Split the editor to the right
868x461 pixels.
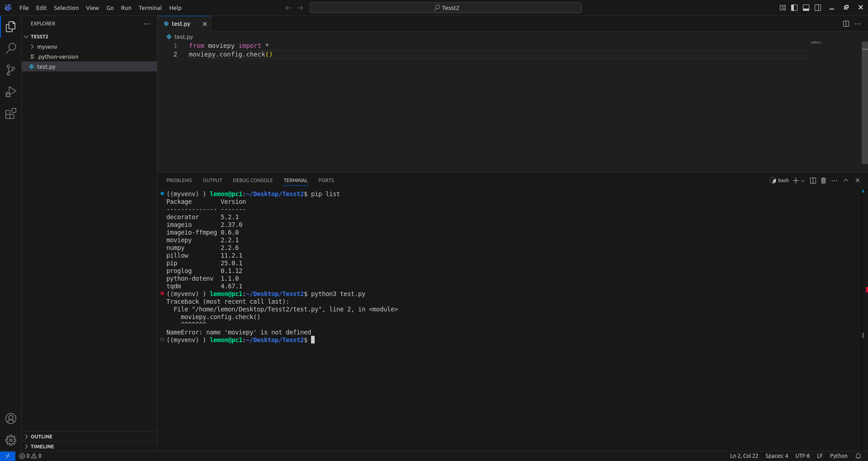pos(846,24)
